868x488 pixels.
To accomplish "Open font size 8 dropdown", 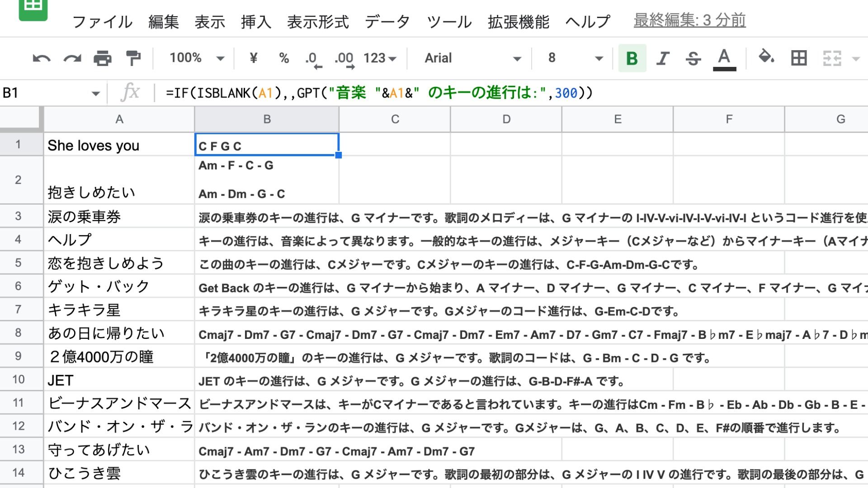I will [x=575, y=58].
